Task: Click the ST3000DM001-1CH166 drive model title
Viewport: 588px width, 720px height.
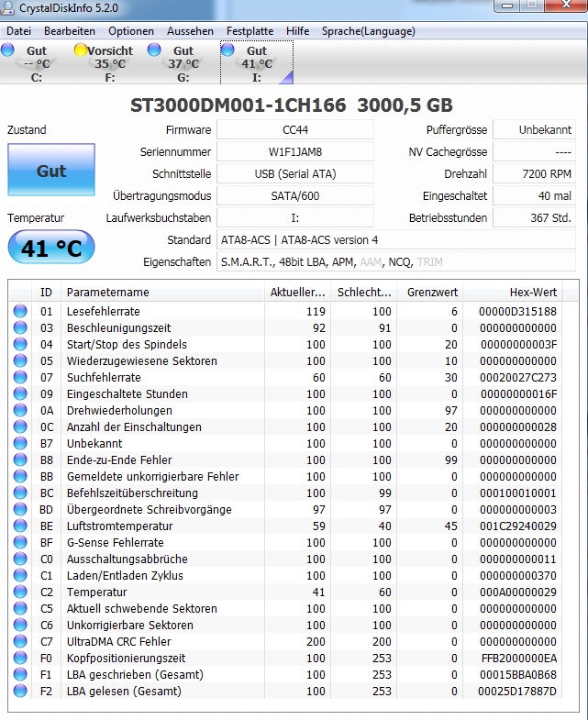Action: pos(238,105)
